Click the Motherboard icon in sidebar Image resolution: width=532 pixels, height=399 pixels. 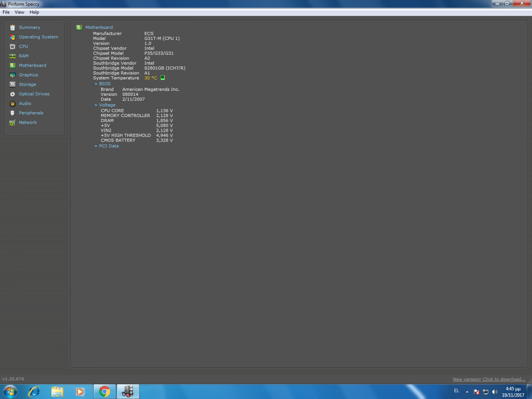(12, 66)
